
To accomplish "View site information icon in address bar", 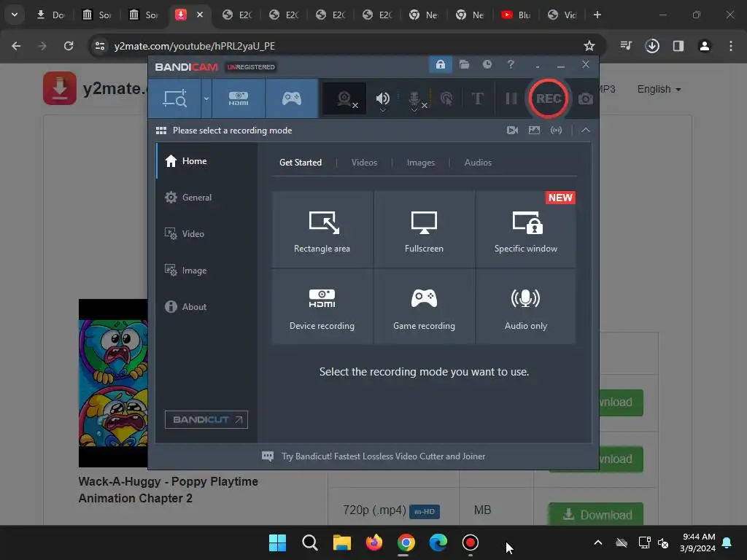I will tap(100, 46).
